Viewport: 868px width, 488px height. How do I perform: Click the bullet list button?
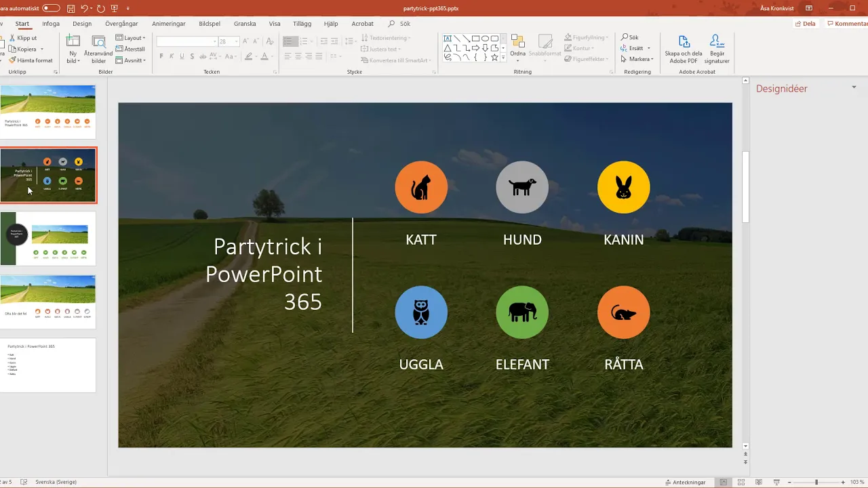tap(290, 41)
